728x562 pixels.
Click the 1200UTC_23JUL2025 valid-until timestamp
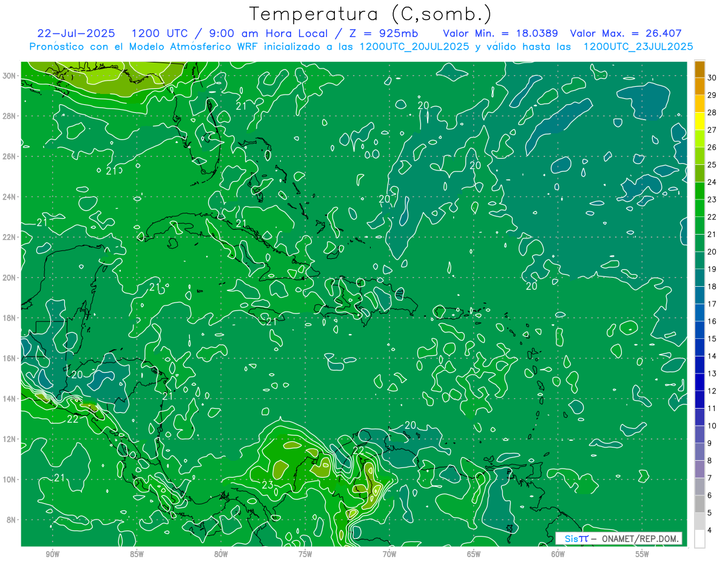(x=638, y=47)
